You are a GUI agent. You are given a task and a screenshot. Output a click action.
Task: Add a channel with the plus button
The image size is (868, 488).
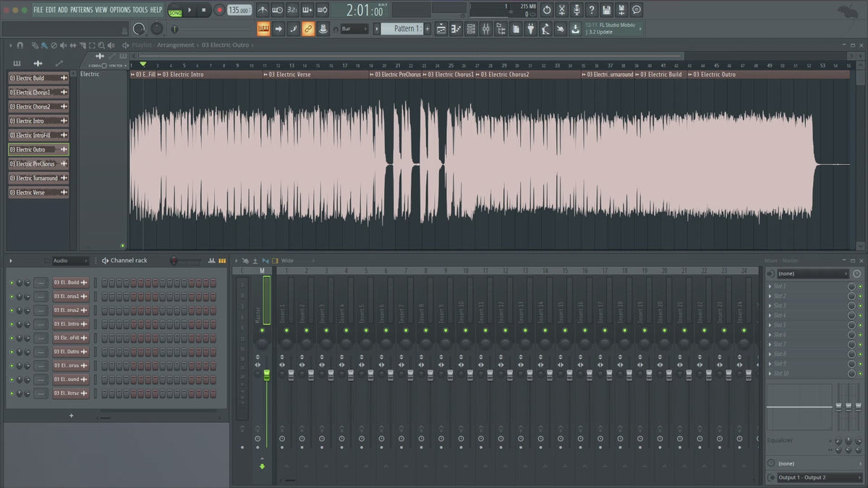point(71,416)
